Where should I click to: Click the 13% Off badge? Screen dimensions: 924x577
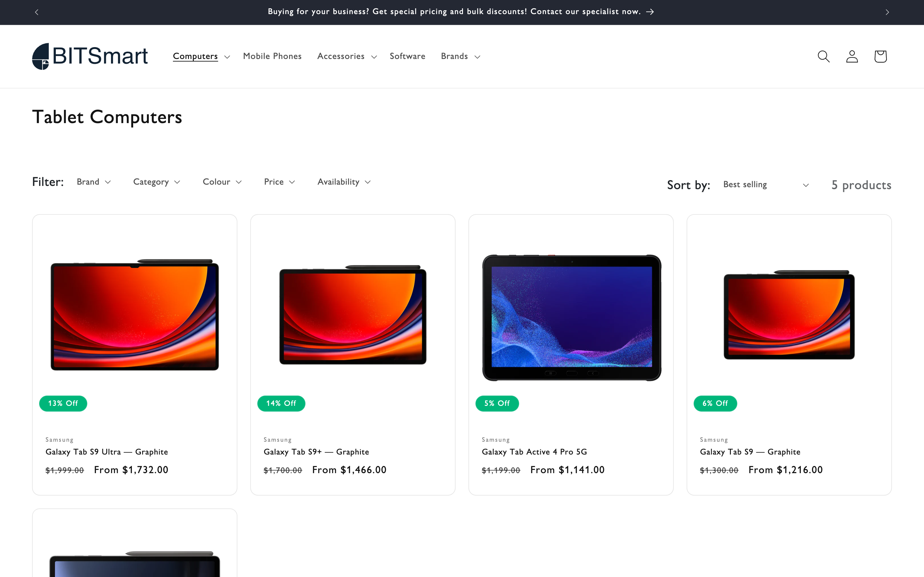(63, 403)
